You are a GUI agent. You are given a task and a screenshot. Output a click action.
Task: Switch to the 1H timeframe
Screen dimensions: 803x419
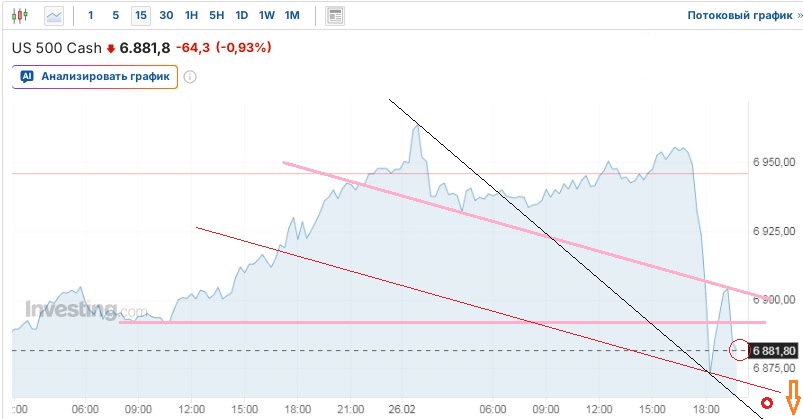point(191,16)
